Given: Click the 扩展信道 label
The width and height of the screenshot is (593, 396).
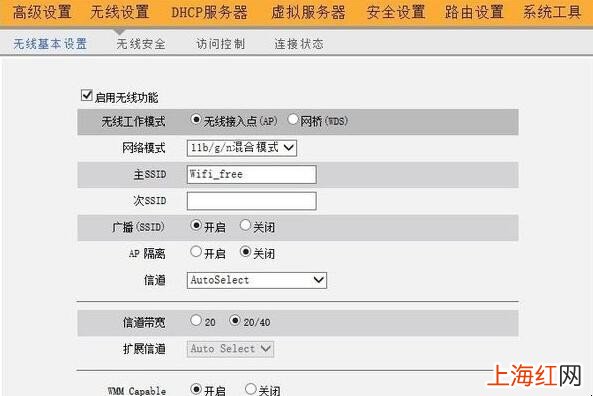Looking at the screenshot, I should [x=144, y=349].
